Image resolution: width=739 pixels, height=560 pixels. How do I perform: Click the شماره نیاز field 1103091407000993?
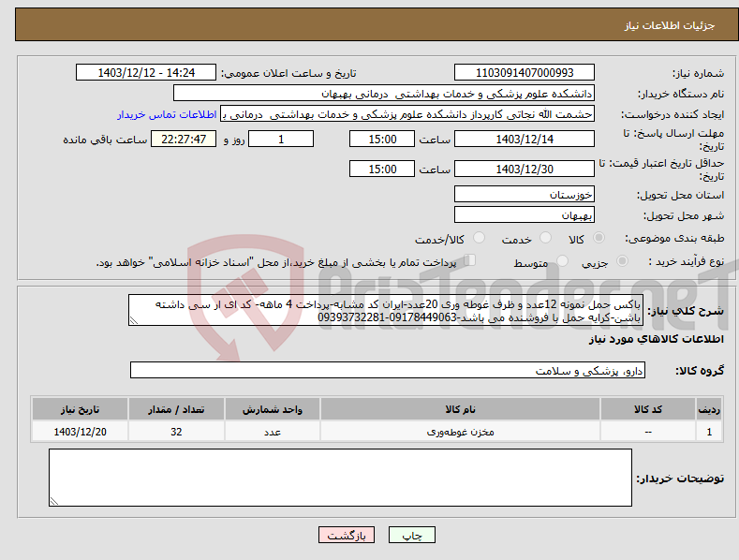coord(525,73)
